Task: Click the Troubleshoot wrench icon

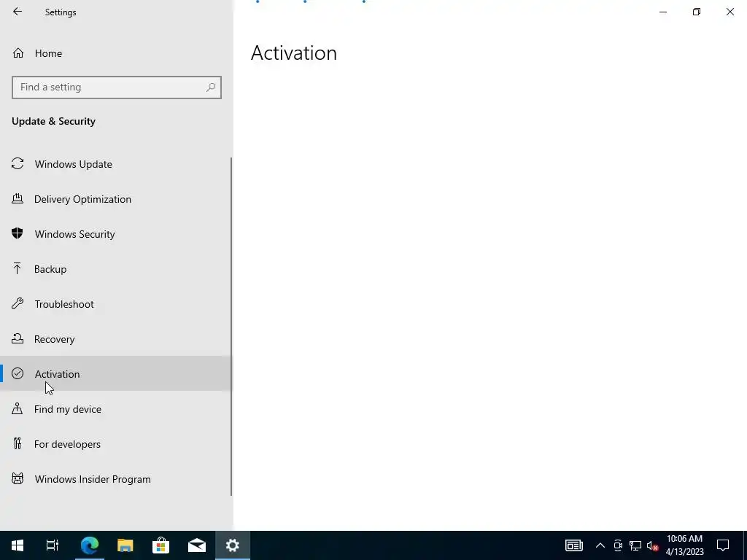Action: pos(18,303)
